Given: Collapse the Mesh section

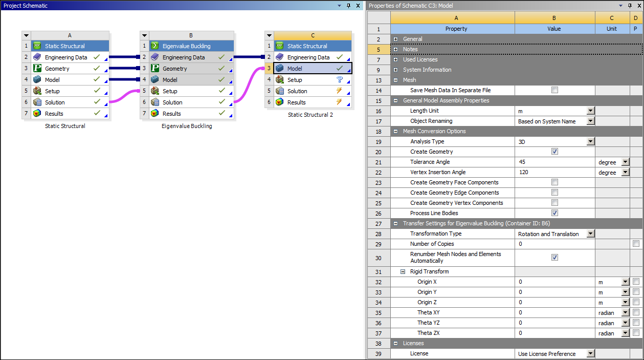Looking at the screenshot, I should pyautogui.click(x=396, y=79).
